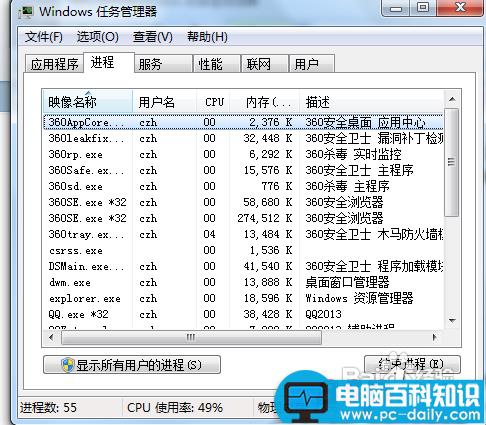The width and height of the screenshot is (486, 425).
Task: Open the 性能 tab
Action: 217,64
